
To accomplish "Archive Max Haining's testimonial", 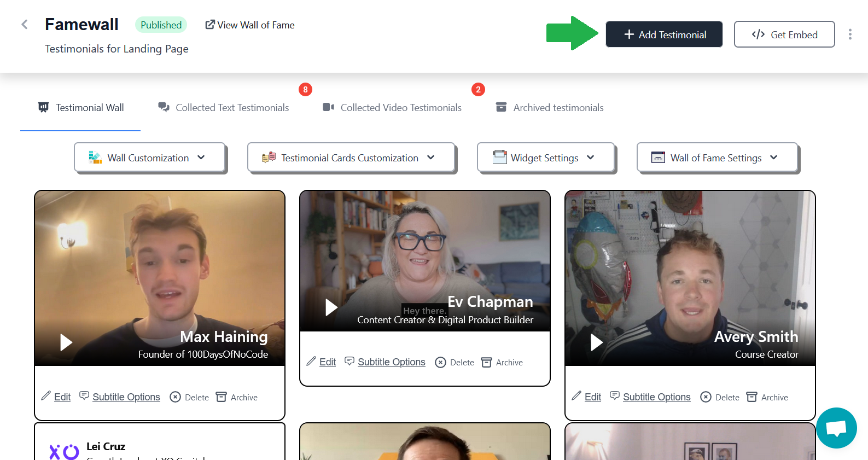I will pyautogui.click(x=237, y=398).
